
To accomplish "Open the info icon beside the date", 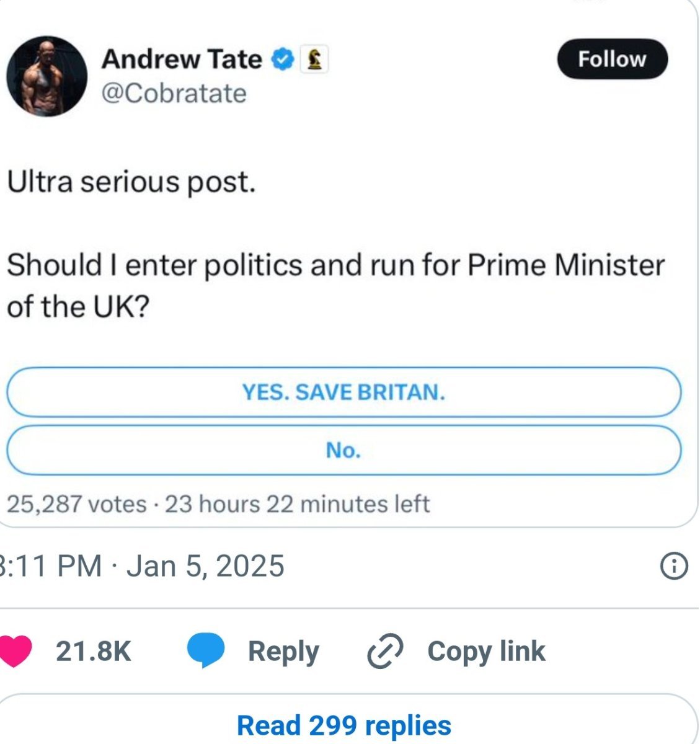I will (673, 566).
